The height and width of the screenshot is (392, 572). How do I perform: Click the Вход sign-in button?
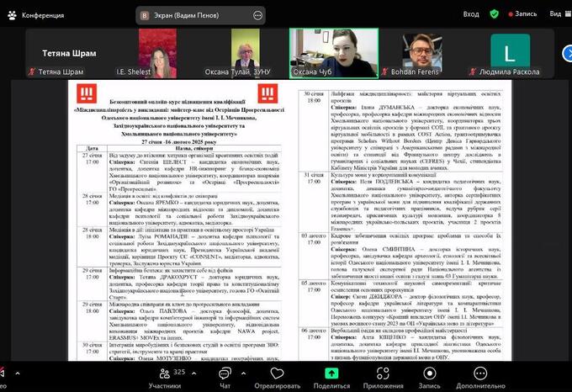(471, 13)
